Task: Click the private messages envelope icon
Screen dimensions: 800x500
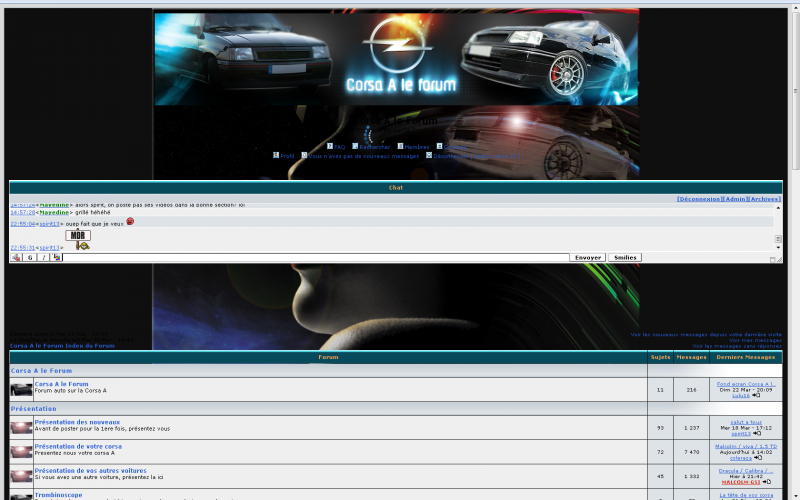Action: 304,155
